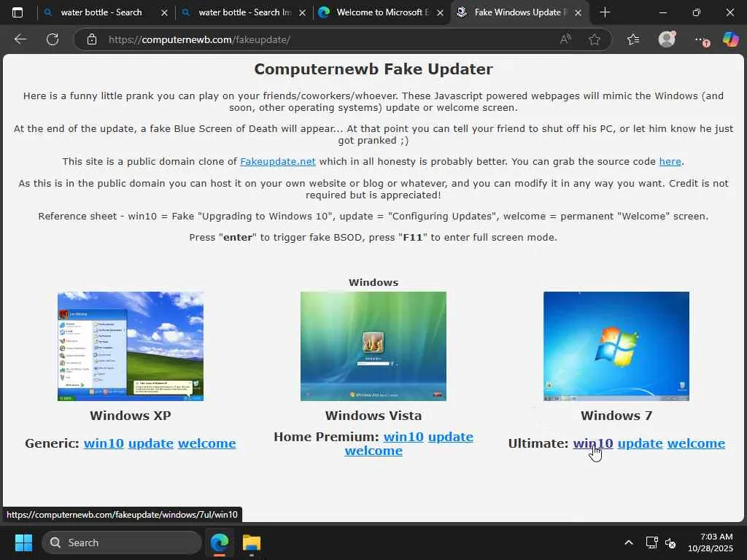Switch to the first water bottle Search tab

click(x=101, y=12)
